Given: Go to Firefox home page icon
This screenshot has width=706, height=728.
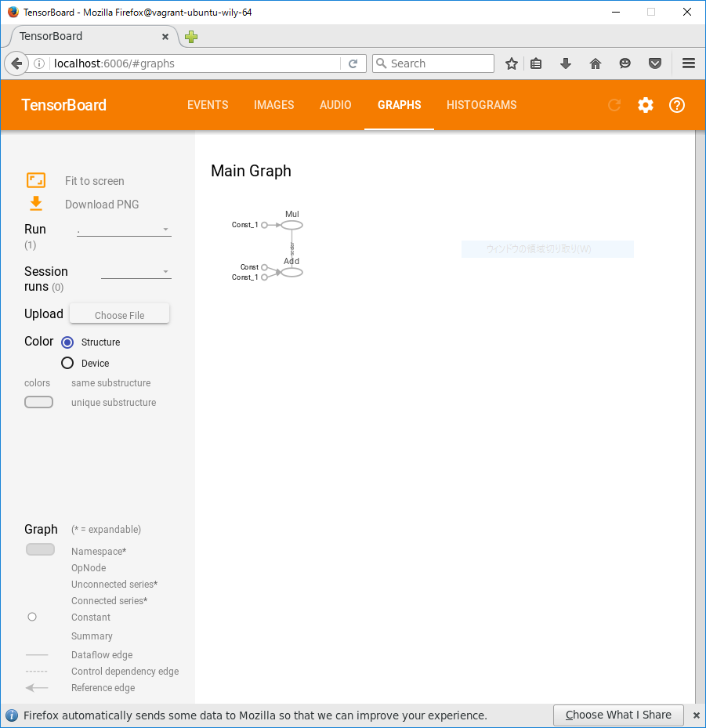Looking at the screenshot, I should tap(595, 63).
